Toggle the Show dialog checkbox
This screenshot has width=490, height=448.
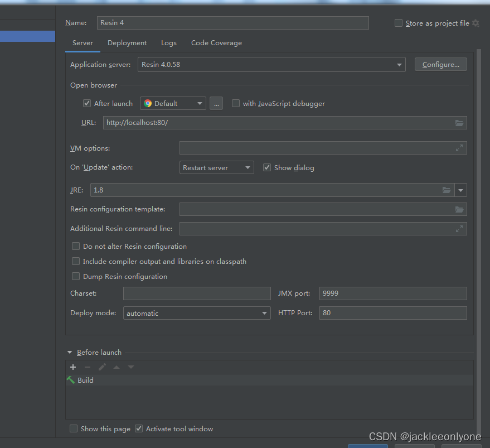267,167
